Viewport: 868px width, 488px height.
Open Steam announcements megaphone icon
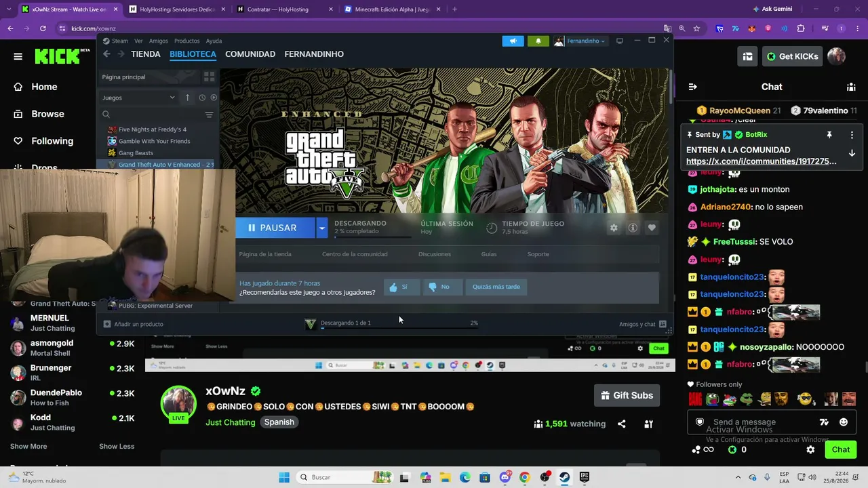click(513, 41)
